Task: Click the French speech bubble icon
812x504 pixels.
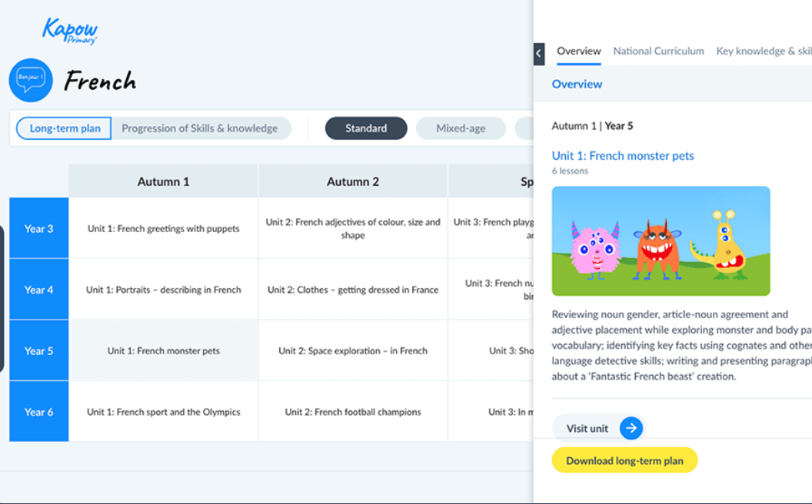Action: coord(31,80)
